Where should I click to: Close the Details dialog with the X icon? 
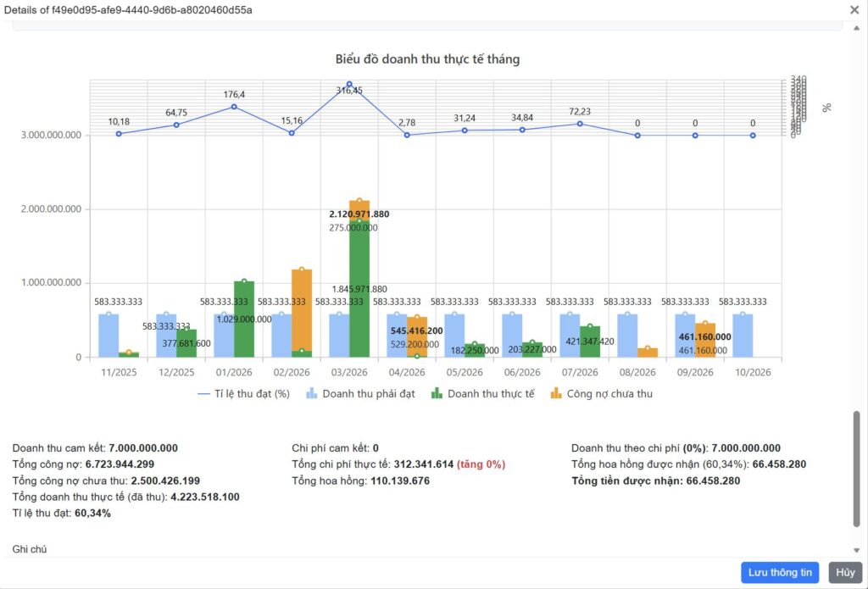click(854, 10)
